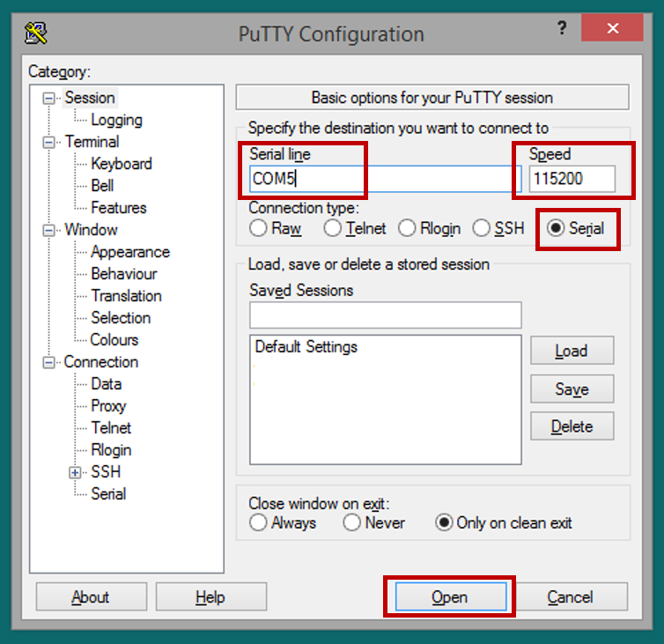Open the Rlogin category in tree

(111, 450)
